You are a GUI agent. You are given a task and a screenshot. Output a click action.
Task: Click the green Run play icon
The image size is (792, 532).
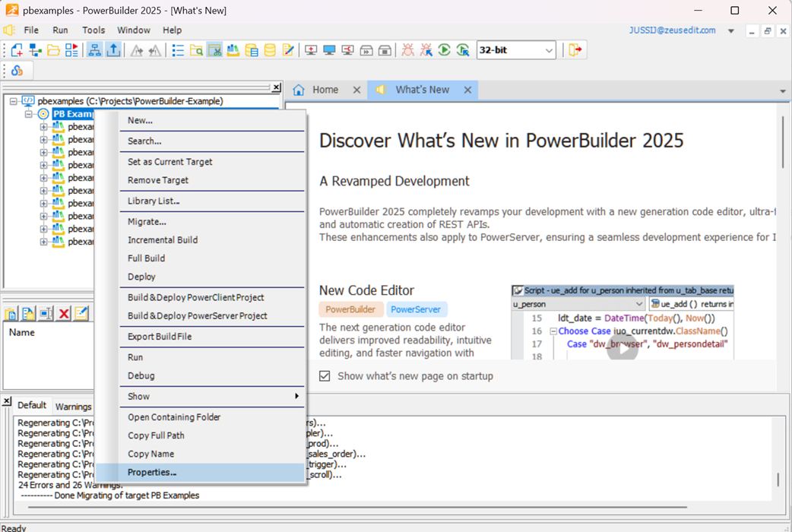(444, 50)
